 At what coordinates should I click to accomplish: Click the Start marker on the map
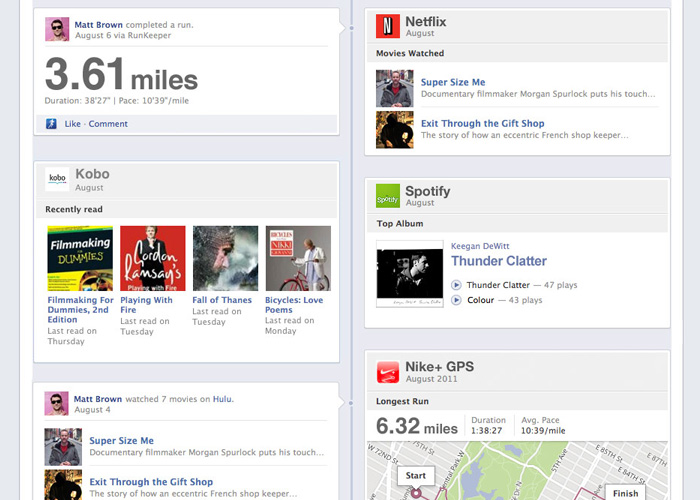point(416,476)
